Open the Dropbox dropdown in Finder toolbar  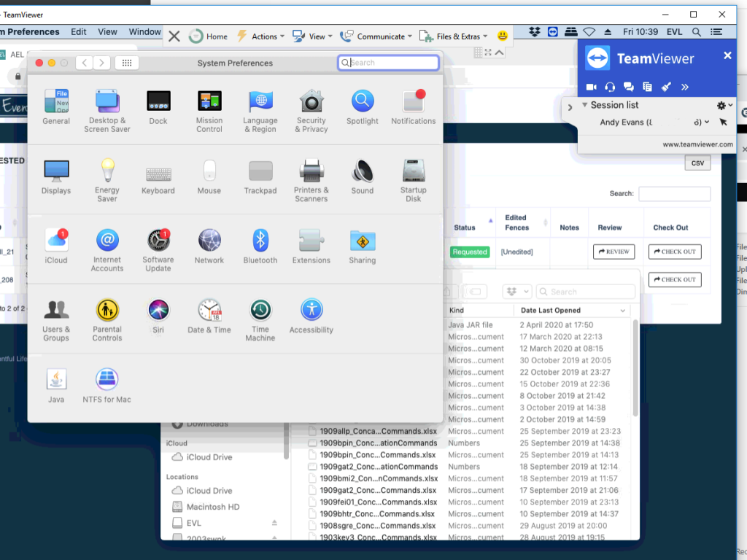click(x=517, y=292)
